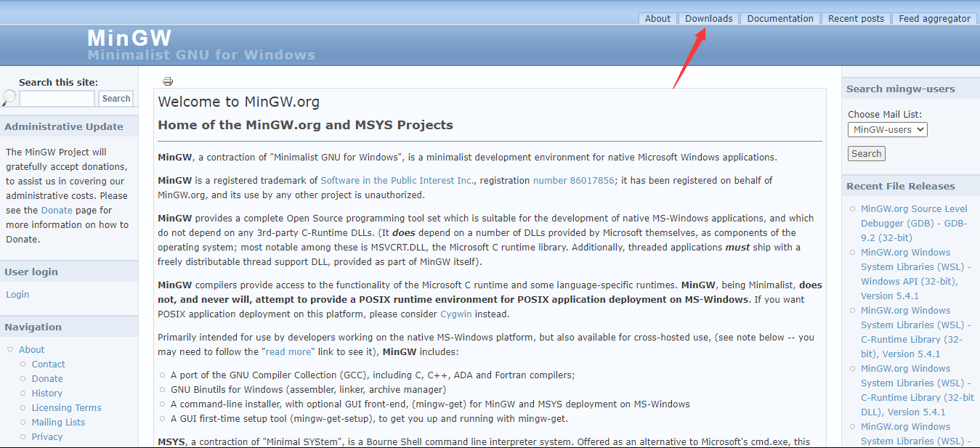Click the magnifier icon beside site search
Viewport: 980px width, 448px height.
tap(9, 98)
